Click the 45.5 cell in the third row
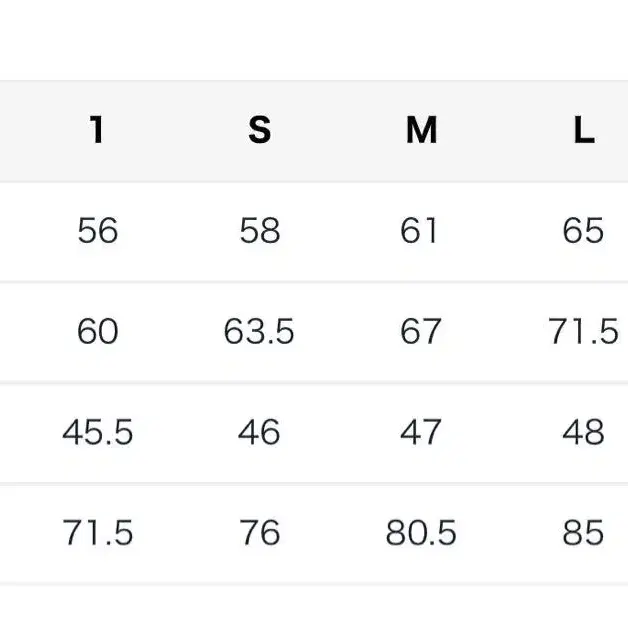The width and height of the screenshot is (628, 628). click(x=98, y=432)
